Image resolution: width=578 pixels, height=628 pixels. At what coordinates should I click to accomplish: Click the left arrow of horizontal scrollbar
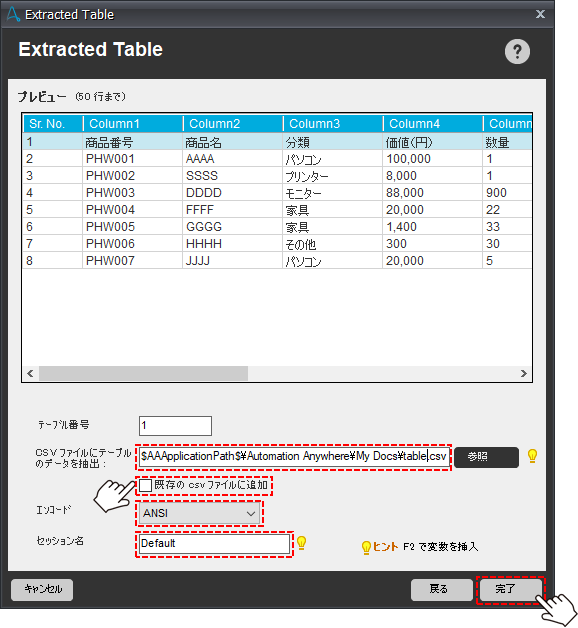click(x=30, y=373)
